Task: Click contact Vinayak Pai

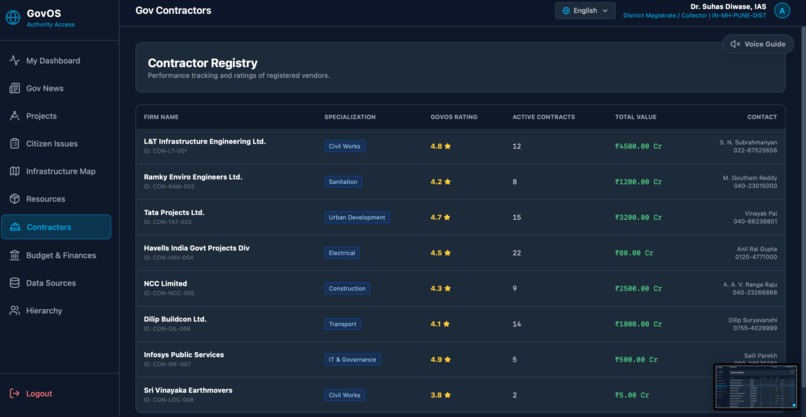Action: (761, 213)
